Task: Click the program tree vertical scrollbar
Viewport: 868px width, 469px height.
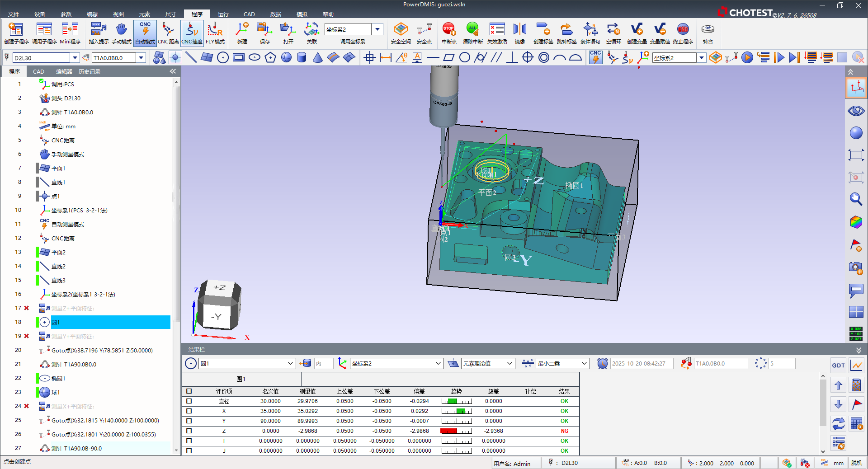Action: (176, 203)
